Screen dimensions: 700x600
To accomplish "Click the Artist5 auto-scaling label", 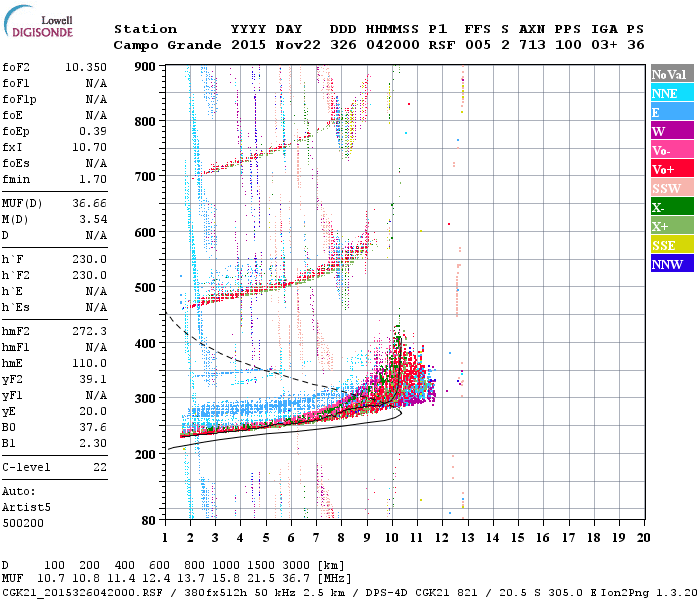I will pyautogui.click(x=26, y=508).
